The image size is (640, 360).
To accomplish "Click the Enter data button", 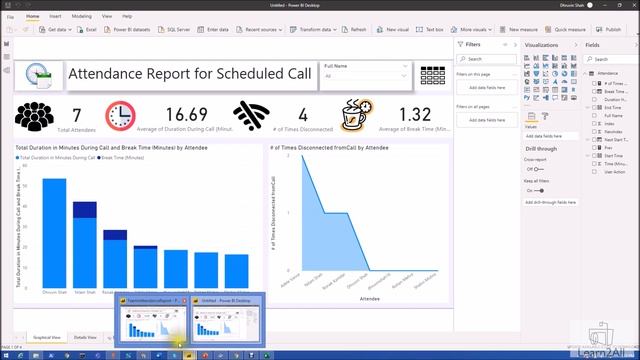I will click(x=213, y=30).
